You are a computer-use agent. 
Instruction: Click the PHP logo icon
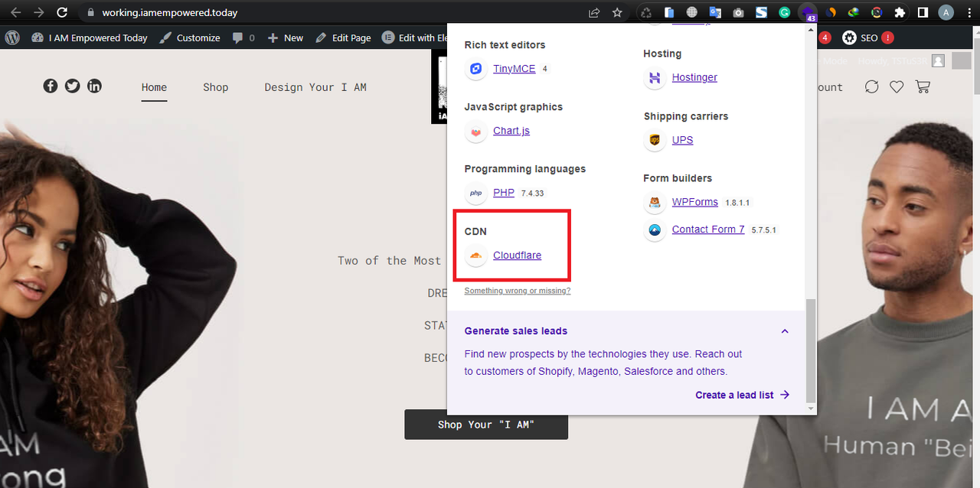[x=476, y=193]
